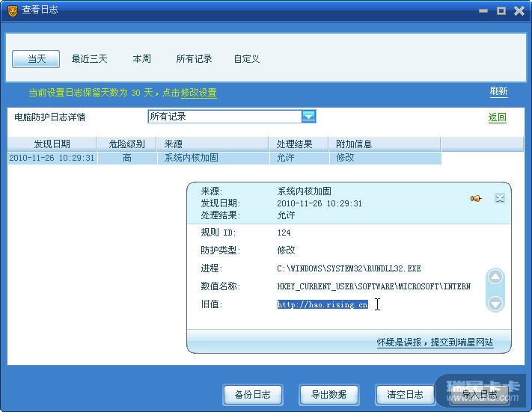Click the RUNDLL32.EXE process path
Image resolution: width=532 pixels, height=412 pixels.
349,268
